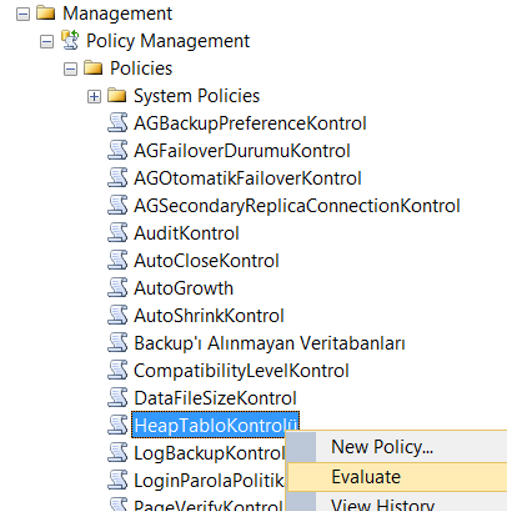This screenshot has width=507, height=511.
Task: Click the AuditKontrol policy scroll icon
Action: point(117,232)
